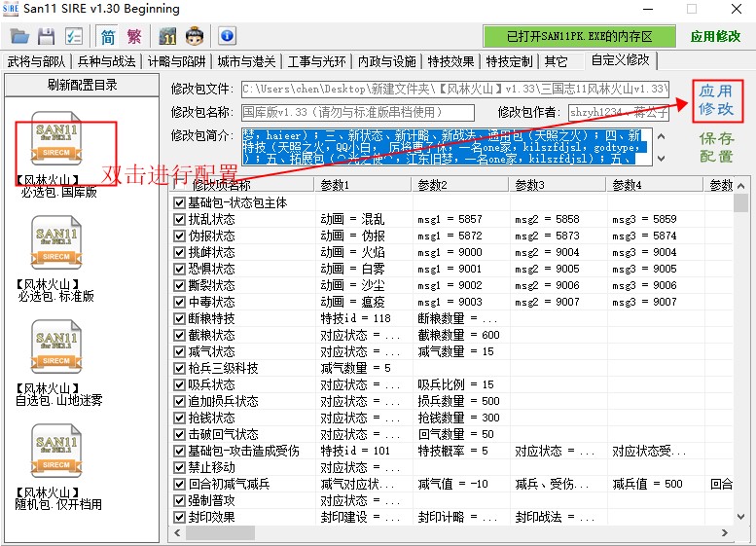The width and height of the screenshot is (756, 546).
Task: Click the green 已打开SAN11PK.EXE的内存区 status button
Action: coord(579,36)
